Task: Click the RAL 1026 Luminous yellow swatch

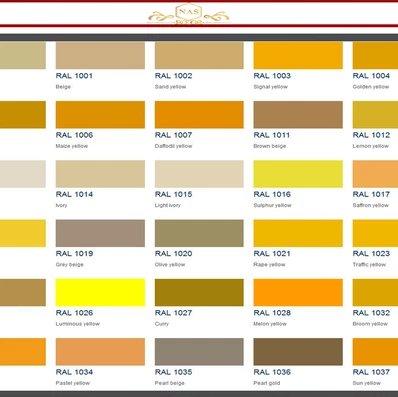Action: 100,293
